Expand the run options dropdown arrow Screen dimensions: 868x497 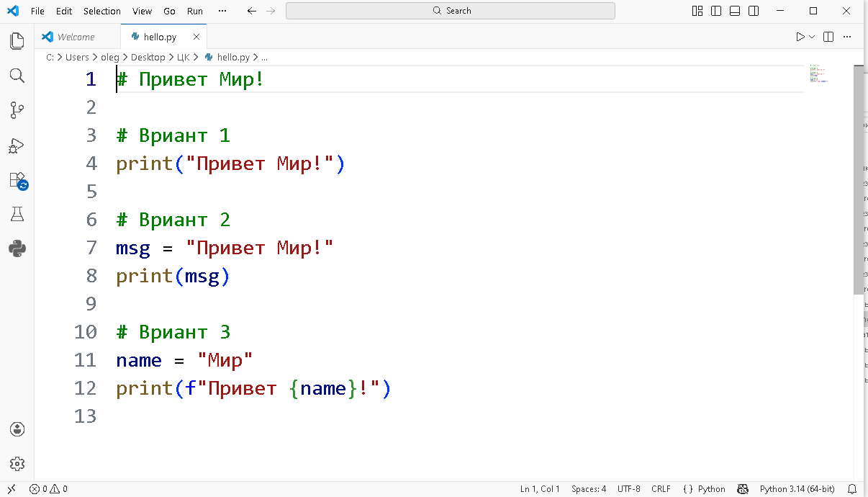[813, 37]
